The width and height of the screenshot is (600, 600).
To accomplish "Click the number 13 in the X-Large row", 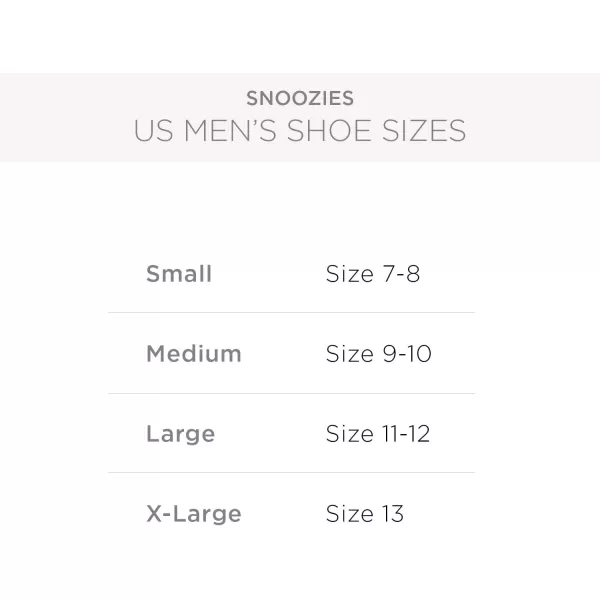I will coord(392,514).
